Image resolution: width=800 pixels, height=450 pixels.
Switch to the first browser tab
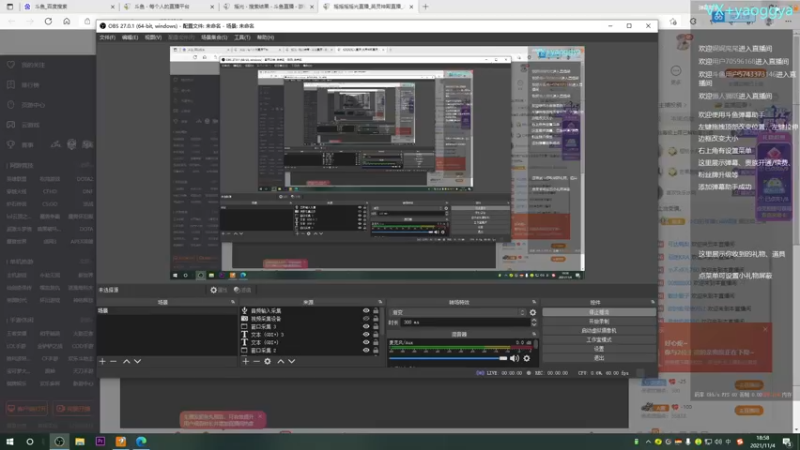pyautogui.click(x=68, y=7)
